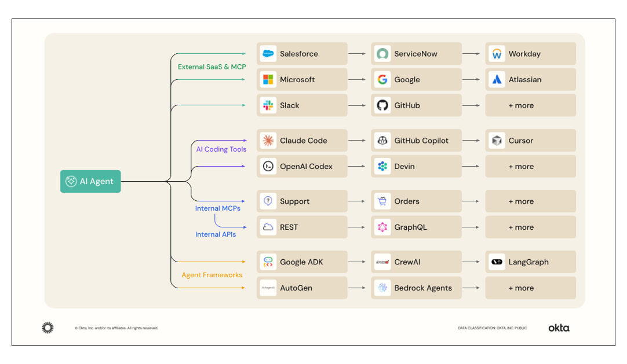Click the Microsoft text label
627x364 pixels.
click(297, 80)
